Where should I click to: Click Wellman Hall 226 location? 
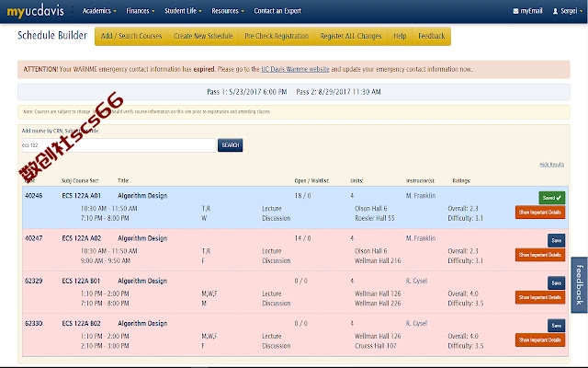click(378, 304)
